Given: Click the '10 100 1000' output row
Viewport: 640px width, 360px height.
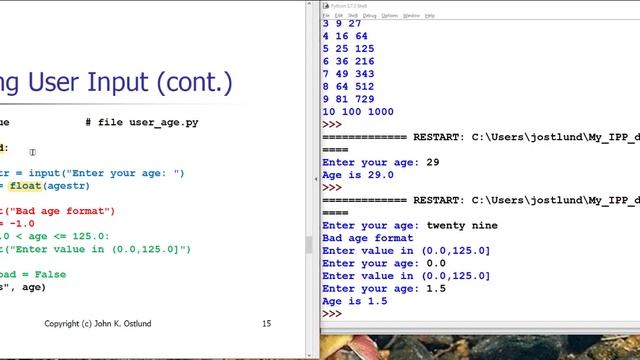Looking at the screenshot, I should point(358,112).
